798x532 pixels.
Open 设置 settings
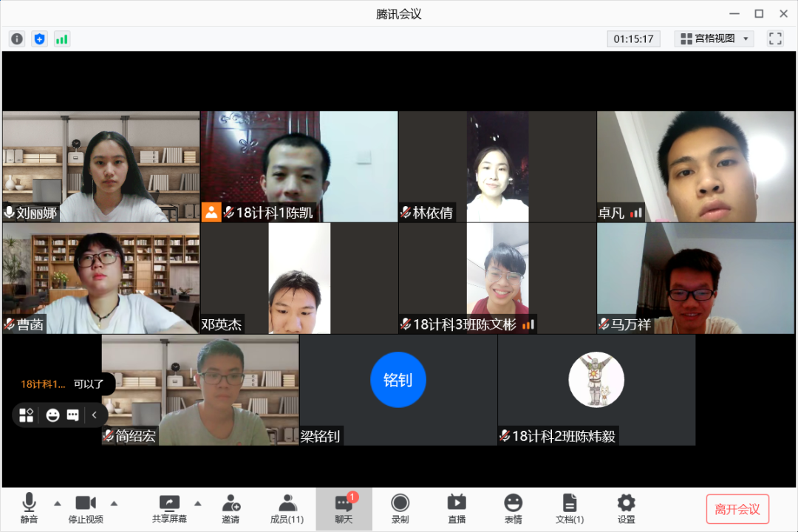626,508
